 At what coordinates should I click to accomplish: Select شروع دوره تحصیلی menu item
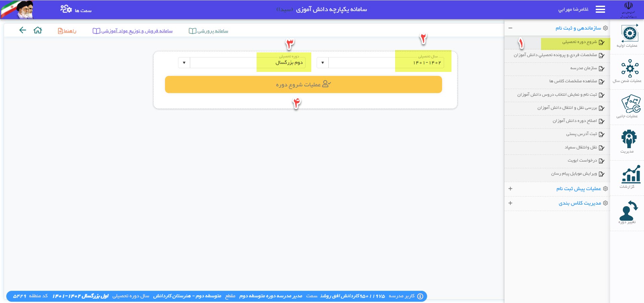[x=579, y=42]
